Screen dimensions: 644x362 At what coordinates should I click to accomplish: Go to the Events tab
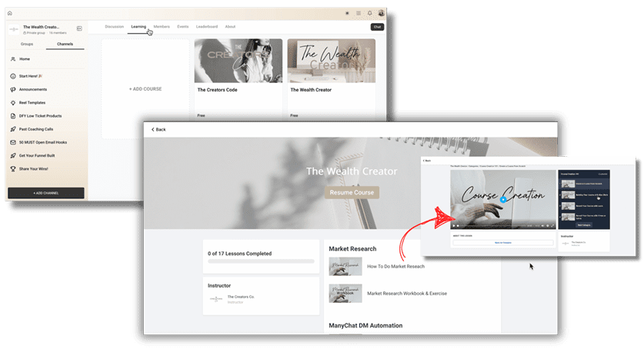pos(183,27)
